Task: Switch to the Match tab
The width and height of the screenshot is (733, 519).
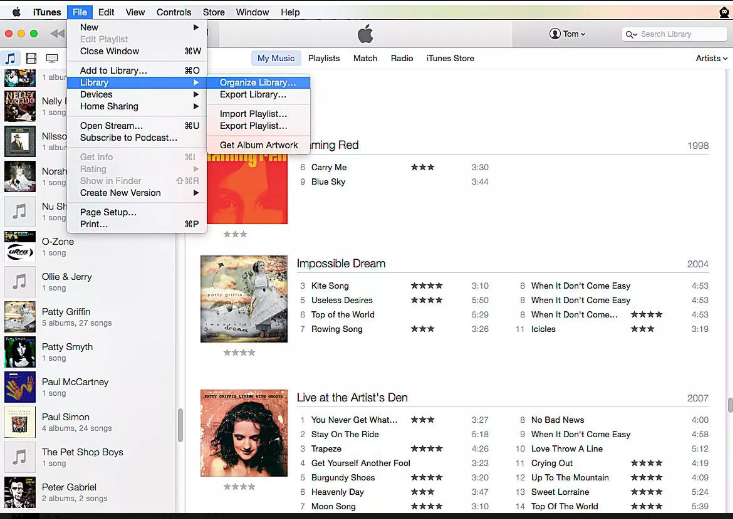Action: click(365, 58)
